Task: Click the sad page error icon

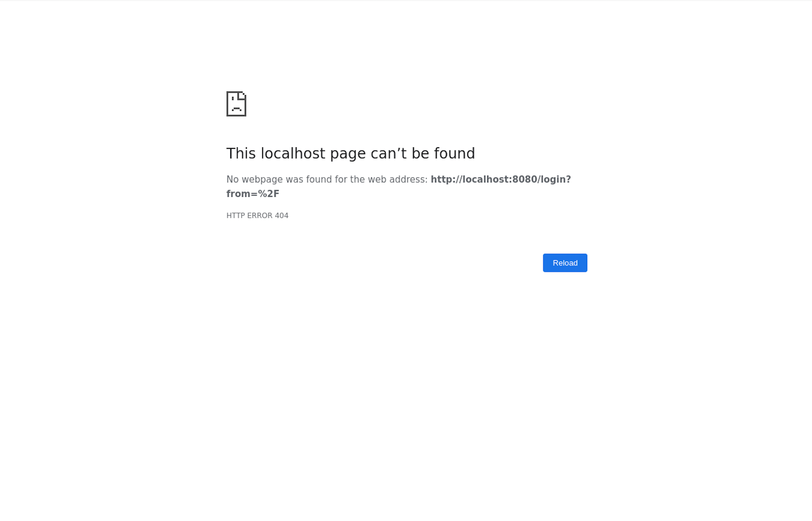Action: (236, 104)
